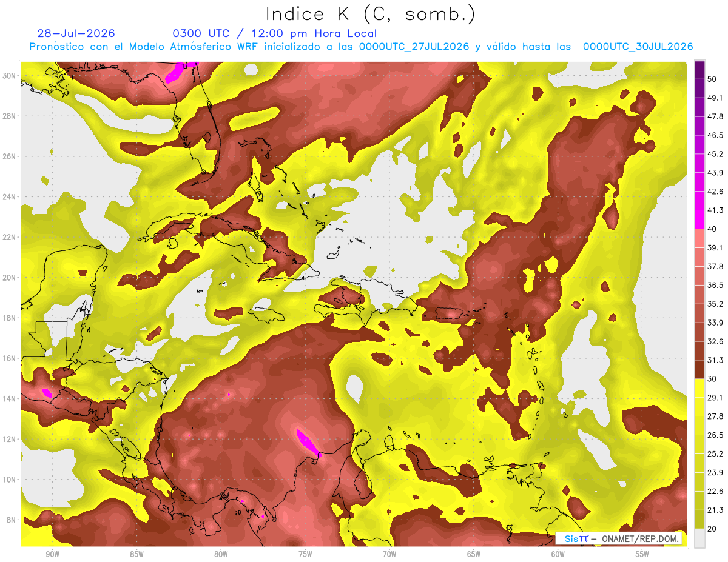Click the 80W longitude axis label

pos(221,554)
